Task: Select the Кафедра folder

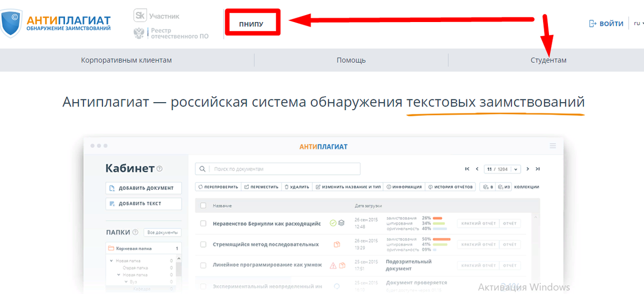Action: tap(142, 288)
